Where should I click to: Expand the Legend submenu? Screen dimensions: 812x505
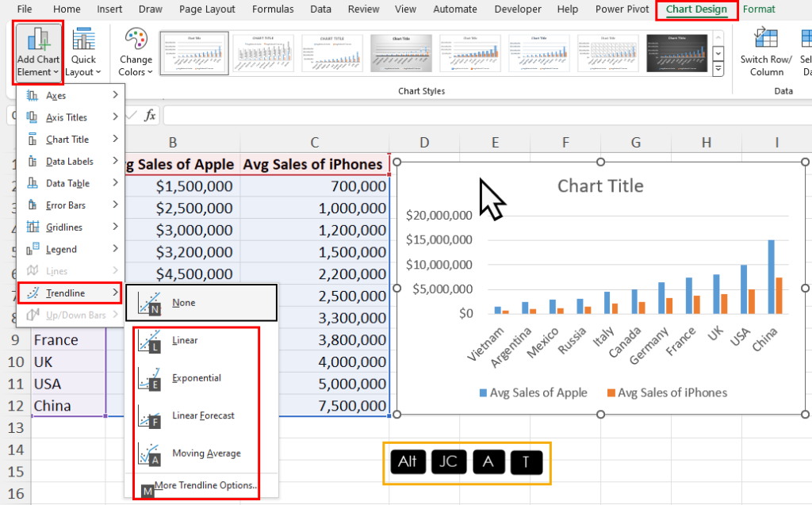(71, 249)
